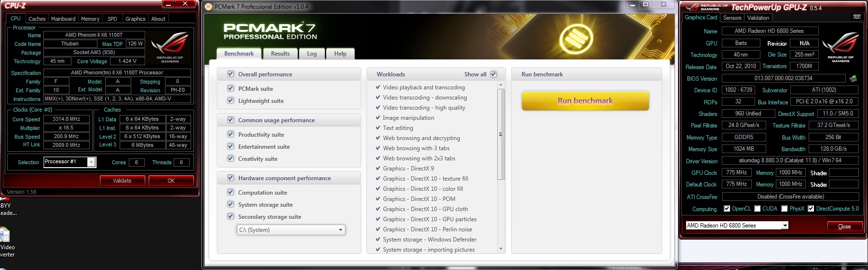
Task: Click the Video converter desktop icon
Action: click(4, 234)
